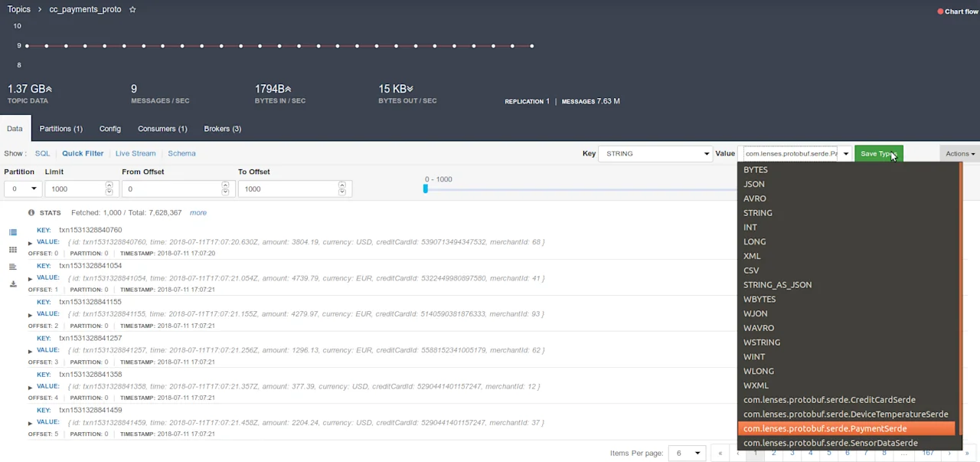
Task: Click into the To Offset field
Action: [295, 188]
